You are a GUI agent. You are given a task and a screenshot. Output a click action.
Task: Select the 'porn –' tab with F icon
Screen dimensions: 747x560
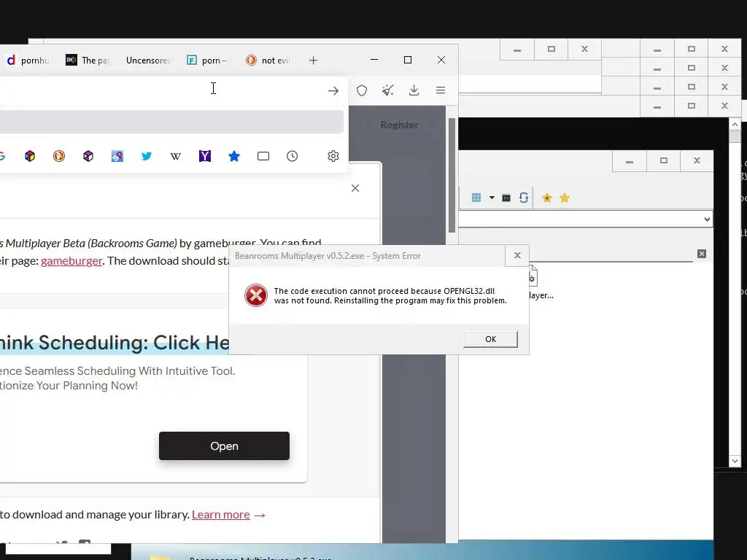click(x=208, y=61)
